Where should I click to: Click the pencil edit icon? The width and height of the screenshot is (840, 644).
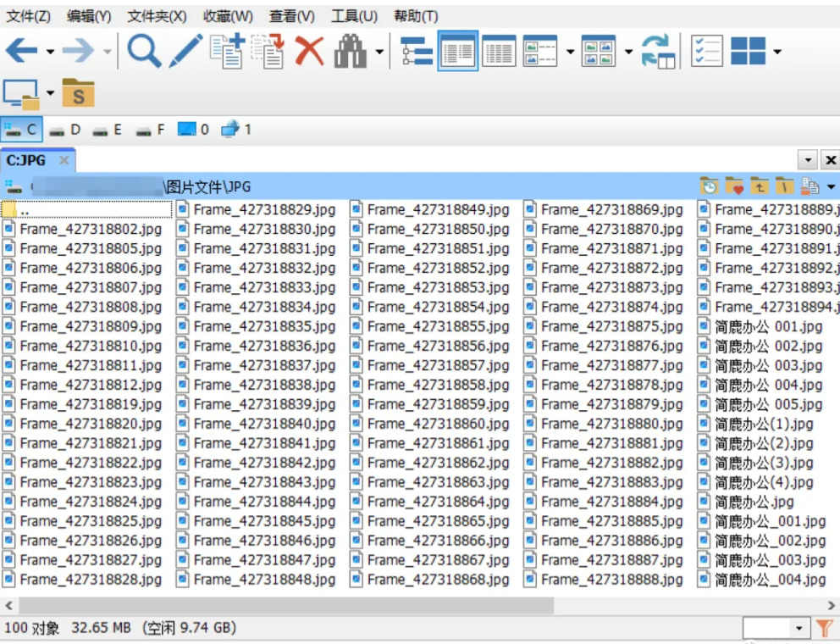tap(185, 52)
